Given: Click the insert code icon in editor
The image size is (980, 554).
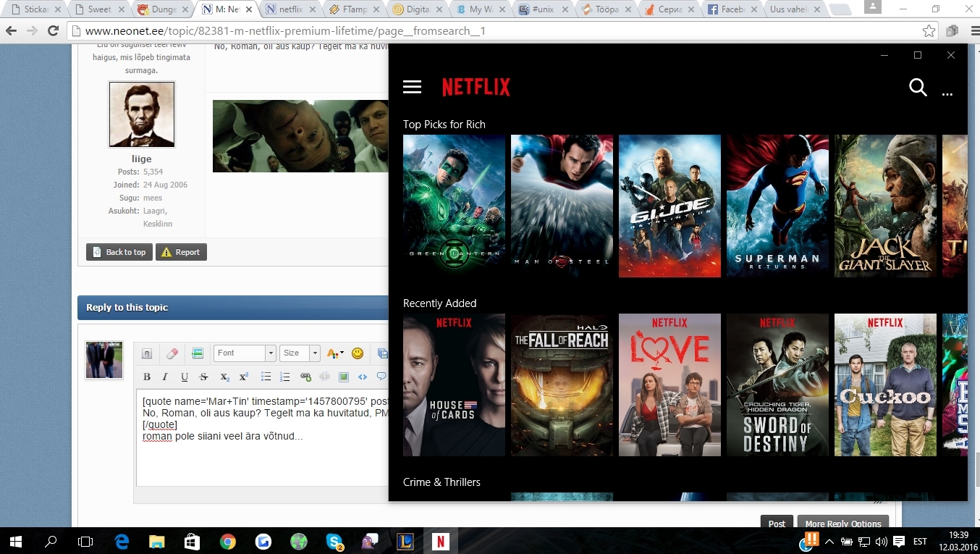Looking at the screenshot, I should click(363, 377).
